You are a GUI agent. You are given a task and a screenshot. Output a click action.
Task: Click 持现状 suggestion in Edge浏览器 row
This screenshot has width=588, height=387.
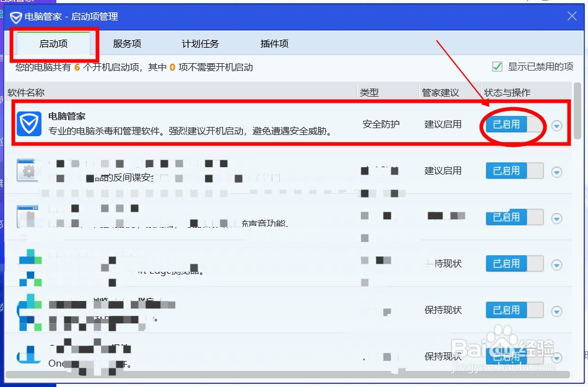(443, 264)
